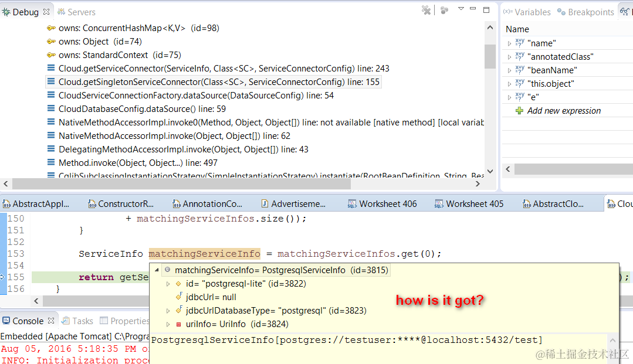Select CloudServiceConnectionFactory.dataSource line 54 frame
The image size is (633, 364).
tap(196, 96)
